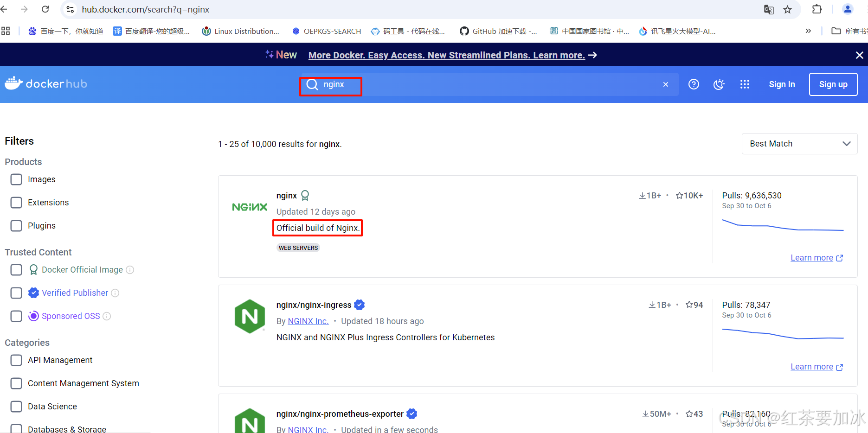Open the Best Match sort dropdown
The width and height of the screenshot is (868, 433).
click(800, 144)
